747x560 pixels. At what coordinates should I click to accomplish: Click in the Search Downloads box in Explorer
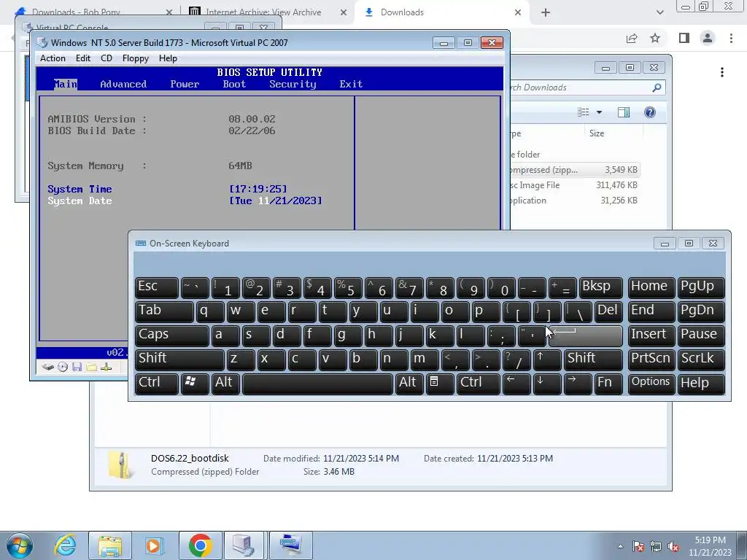pos(578,87)
